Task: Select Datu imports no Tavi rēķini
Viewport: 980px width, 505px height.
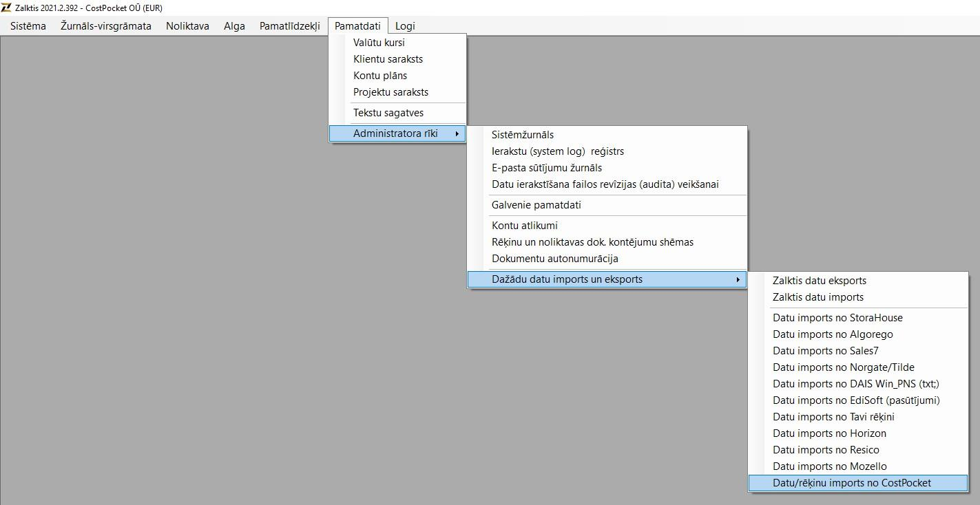Action: [x=858, y=417]
